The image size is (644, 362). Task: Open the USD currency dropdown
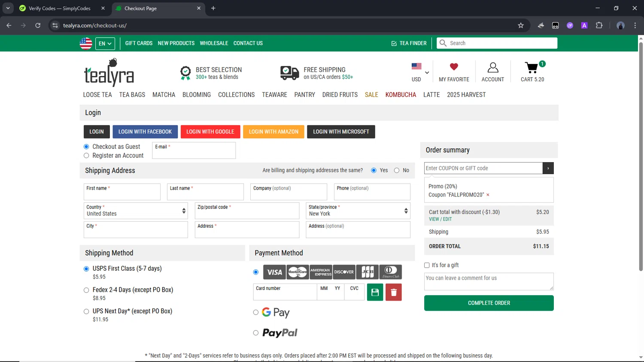click(x=420, y=72)
